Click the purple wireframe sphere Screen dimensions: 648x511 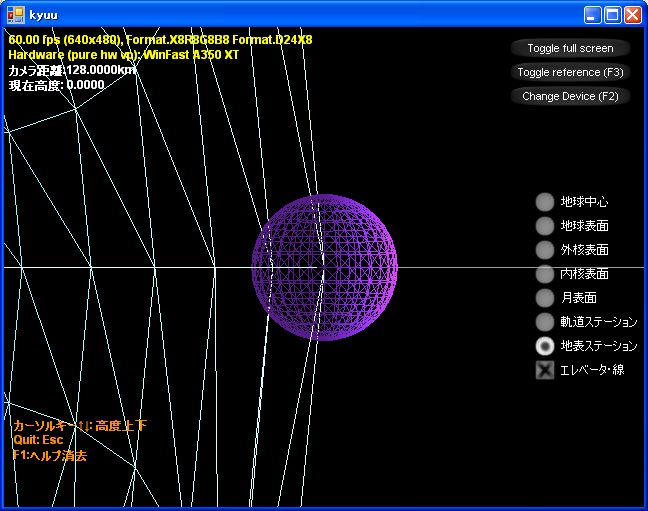tap(324, 267)
